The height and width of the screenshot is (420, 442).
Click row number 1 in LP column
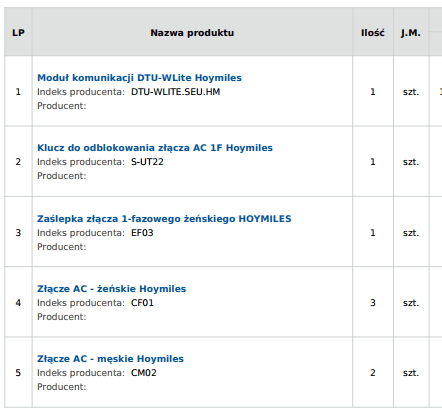pyautogui.click(x=18, y=92)
